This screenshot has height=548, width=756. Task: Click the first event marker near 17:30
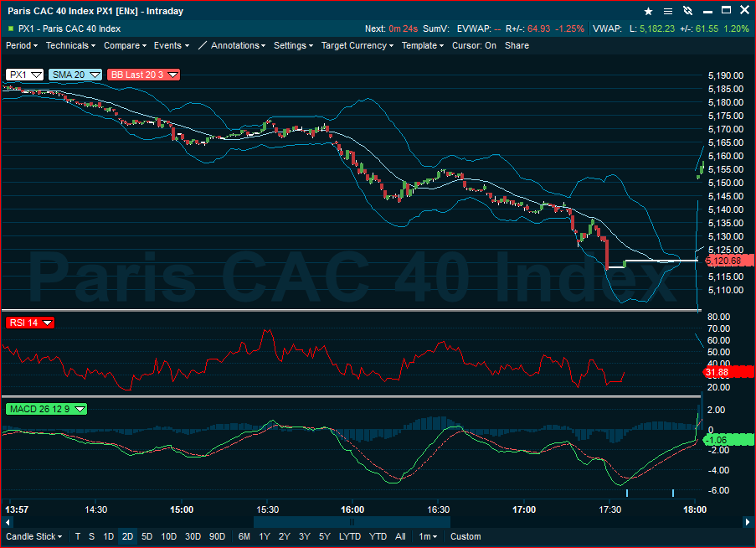tap(627, 493)
